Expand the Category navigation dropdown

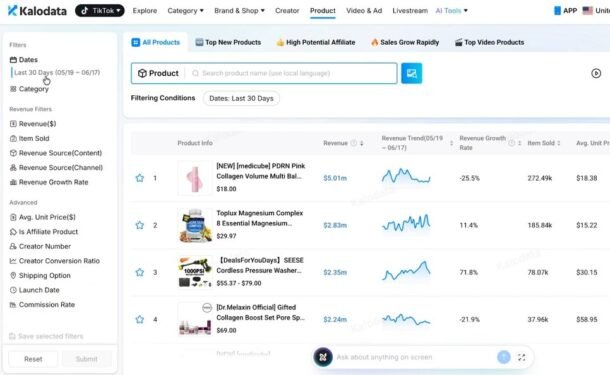[186, 11]
